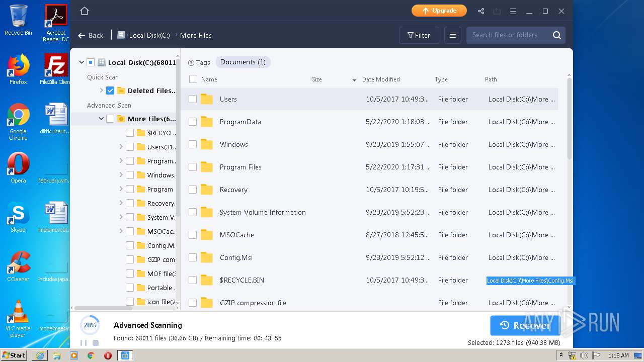Click the 20% scan progress indicator
644x362 pixels.
[90, 325]
